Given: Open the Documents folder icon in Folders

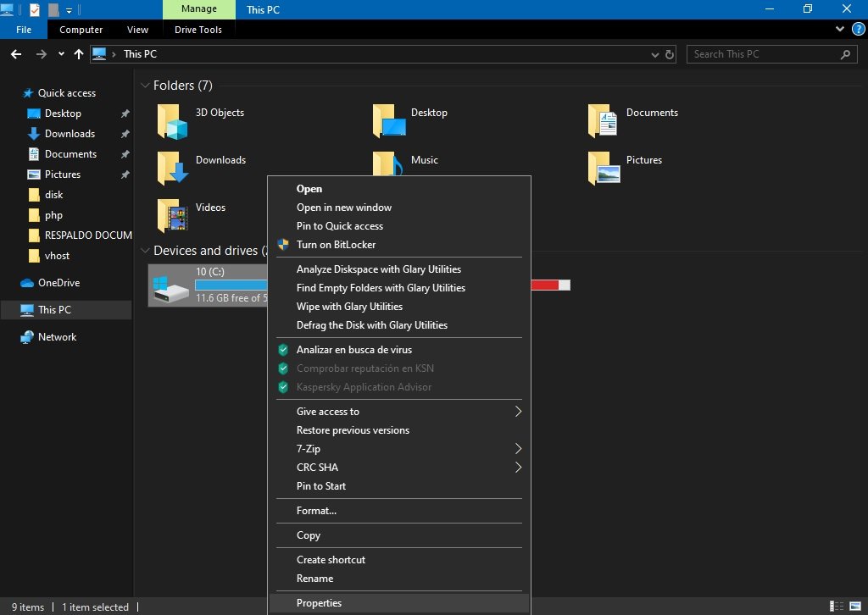Looking at the screenshot, I should pos(603,121).
